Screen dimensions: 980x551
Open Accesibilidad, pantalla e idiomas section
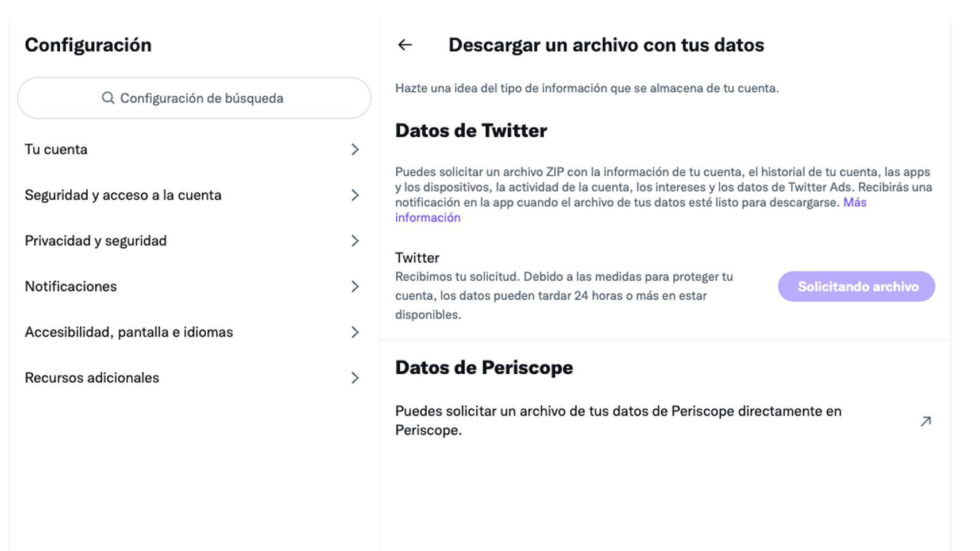(194, 332)
